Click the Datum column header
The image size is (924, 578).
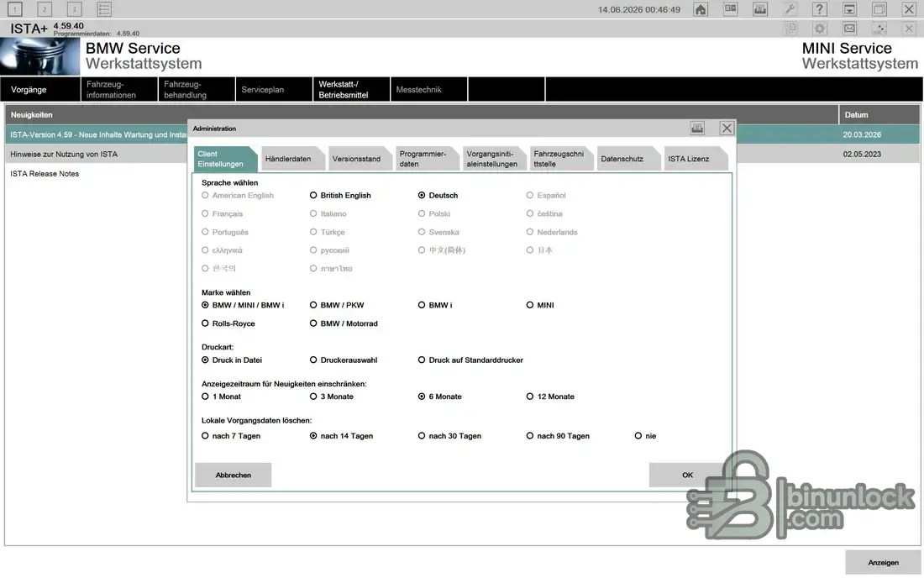pyautogui.click(x=879, y=115)
